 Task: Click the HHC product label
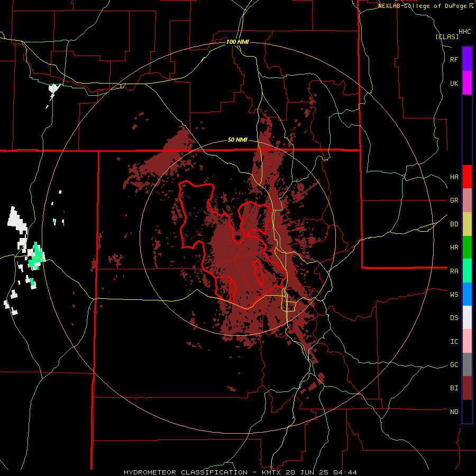coord(465,32)
